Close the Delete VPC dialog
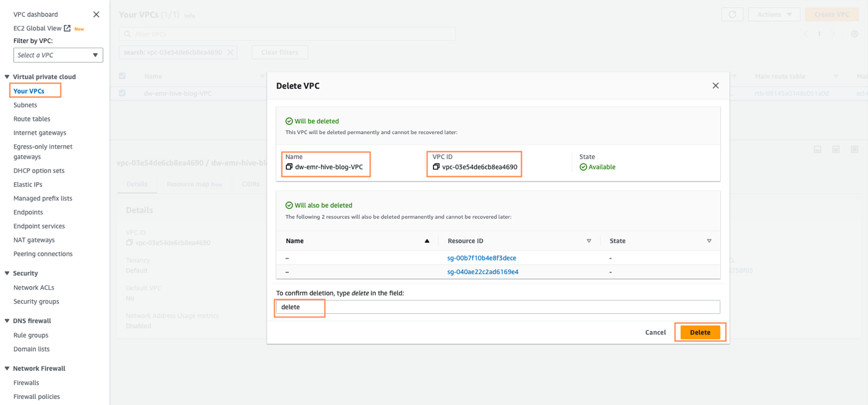The image size is (868, 405). [x=715, y=86]
